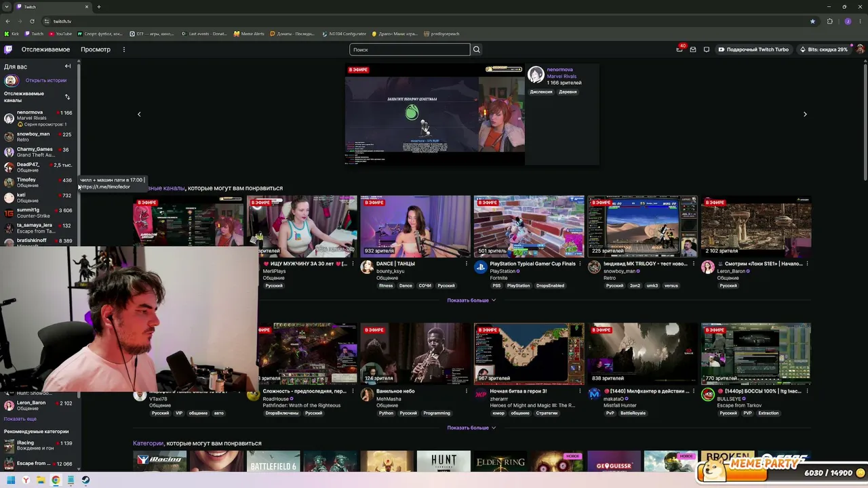The width and height of the screenshot is (868, 488).
Task: Reload the page
Action: coord(32,21)
